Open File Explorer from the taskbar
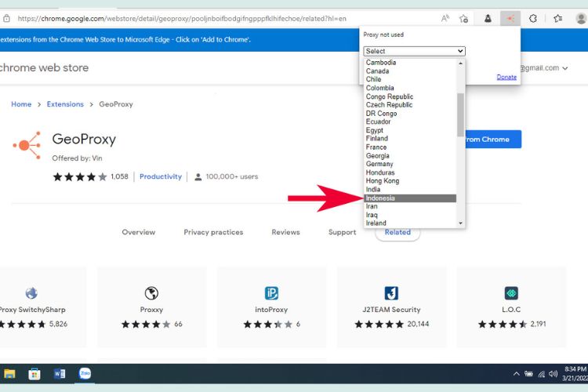 tap(9, 374)
